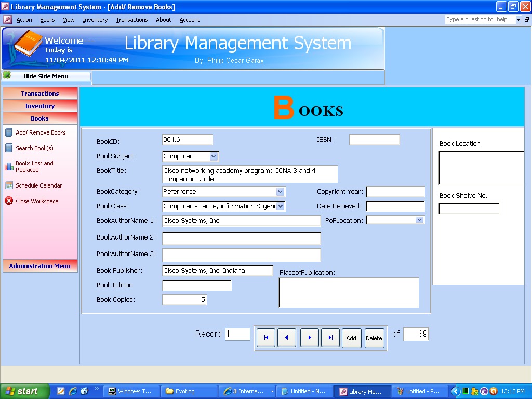Open the Schedule Calendar link

click(x=38, y=185)
